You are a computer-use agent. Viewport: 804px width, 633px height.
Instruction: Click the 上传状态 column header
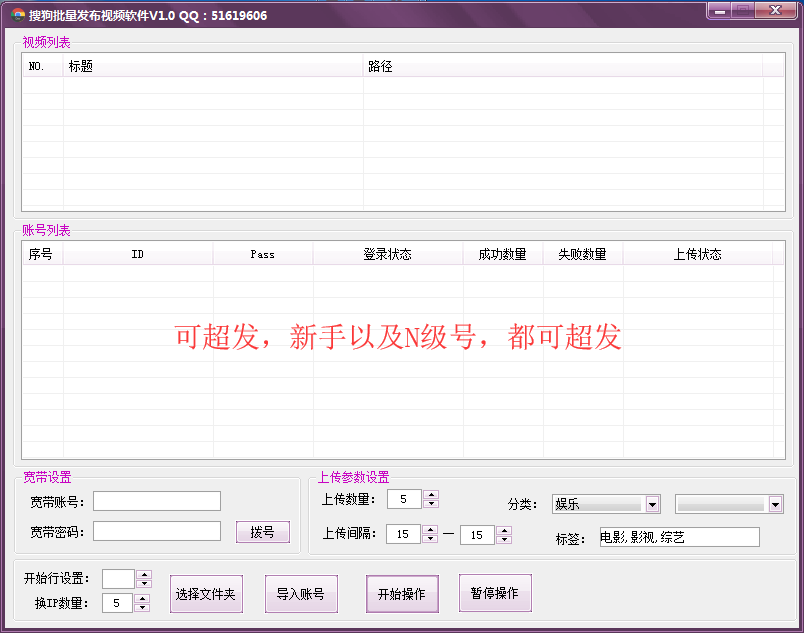click(698, 254)
